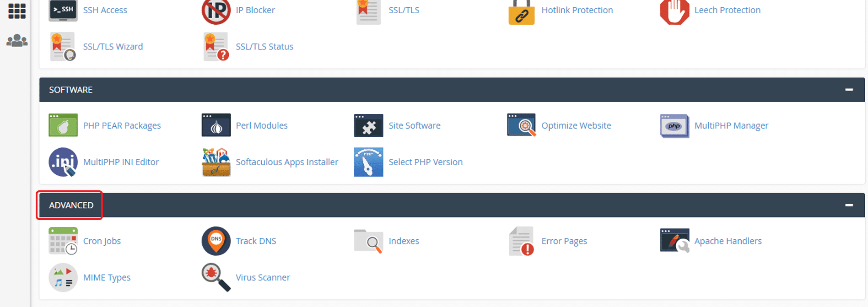Open the MIME Types icon
This screenshot has height=307, width=868.
click(x=63, y=277)
